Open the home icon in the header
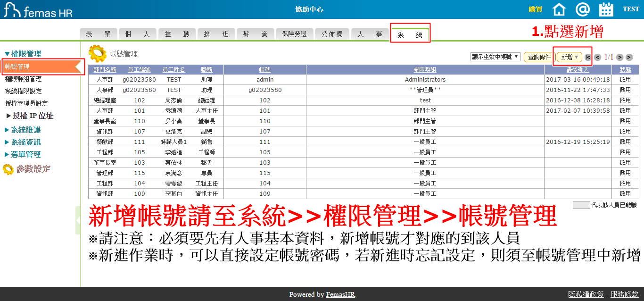 coord(559,9)
